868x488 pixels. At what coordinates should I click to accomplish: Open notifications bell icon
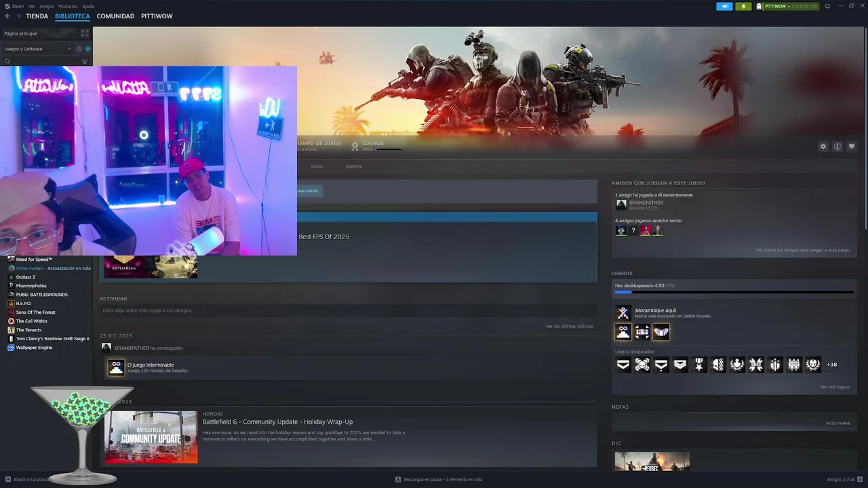[x=743, y=6]
